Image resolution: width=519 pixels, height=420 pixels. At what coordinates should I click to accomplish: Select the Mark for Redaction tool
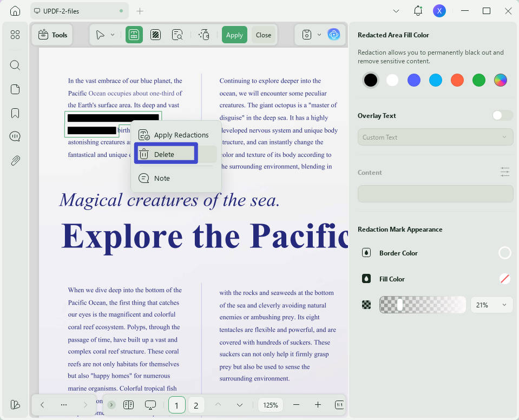134,35
